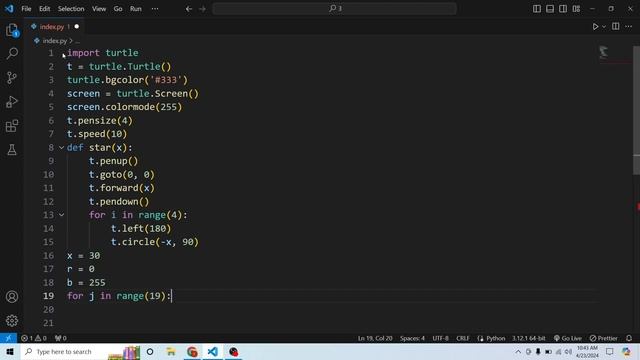This screenshot has width=640, height=360.
Task: Open Customize Layout options
Action: [x=576, y=9]
